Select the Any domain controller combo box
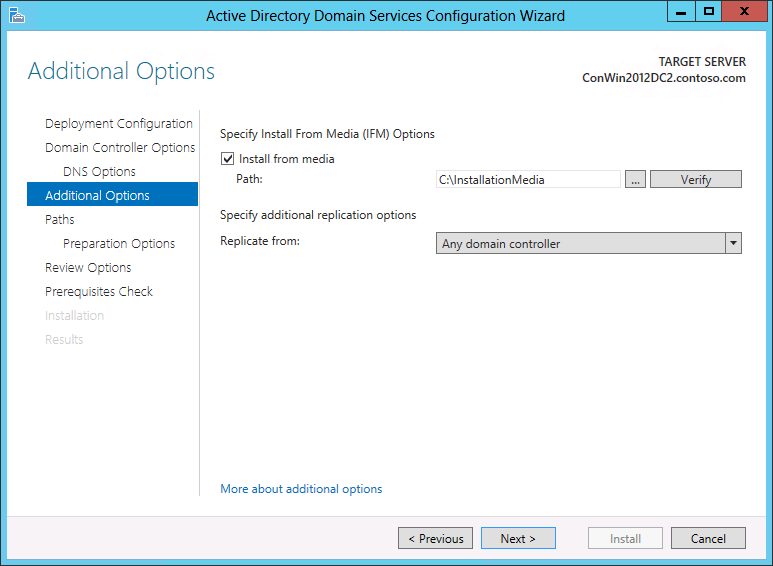The width and height of the screenshot is (773, 566). [589, 243]
